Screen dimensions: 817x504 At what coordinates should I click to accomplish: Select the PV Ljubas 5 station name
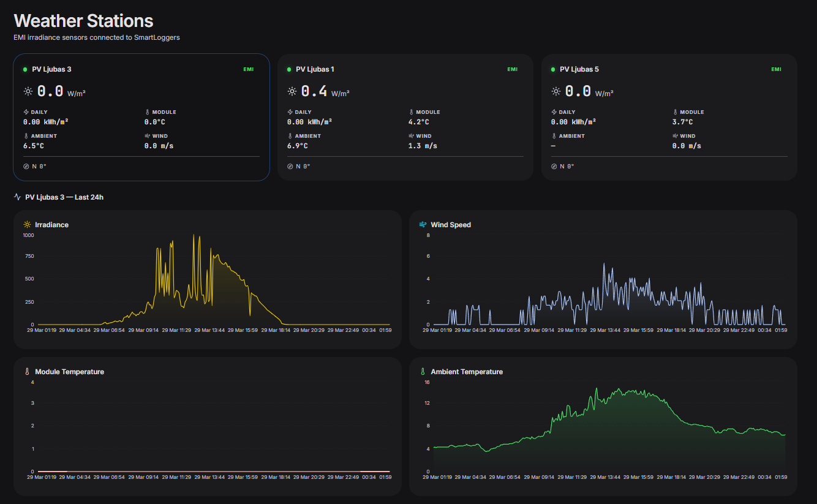pyautogui.click(x=579, y=69)
